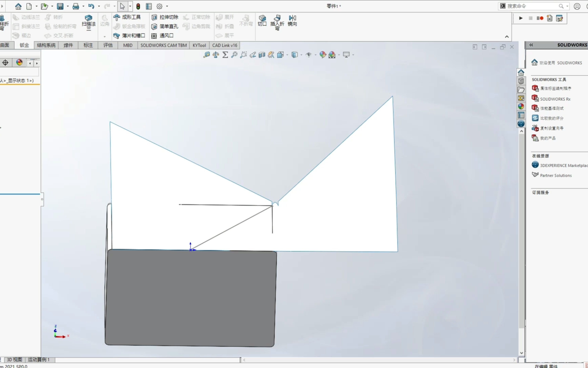Open dropdown beside Select cursor tool

pyautogui.click(x=130, y=6)
